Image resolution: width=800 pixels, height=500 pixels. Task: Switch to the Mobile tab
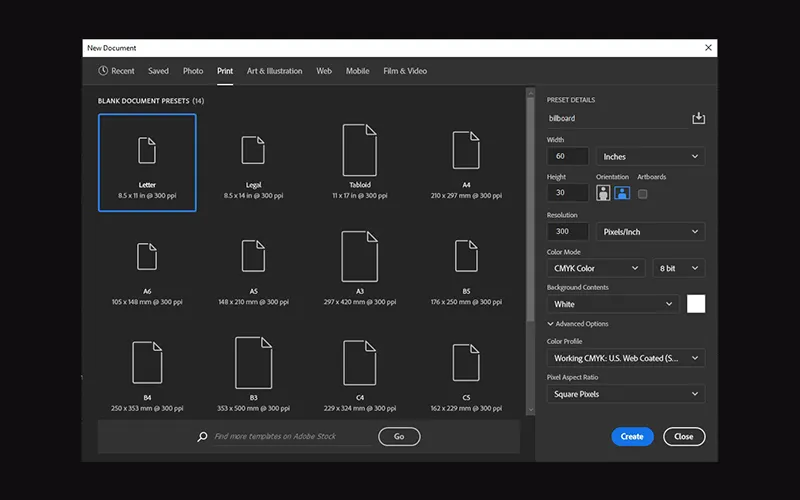[x=358, y=71]
